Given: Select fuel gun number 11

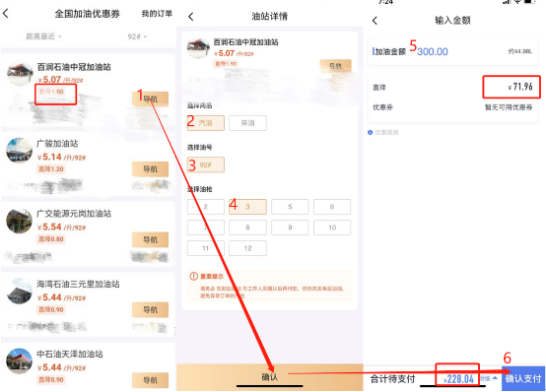Looking at the screenshot, I should click(205, 248).
